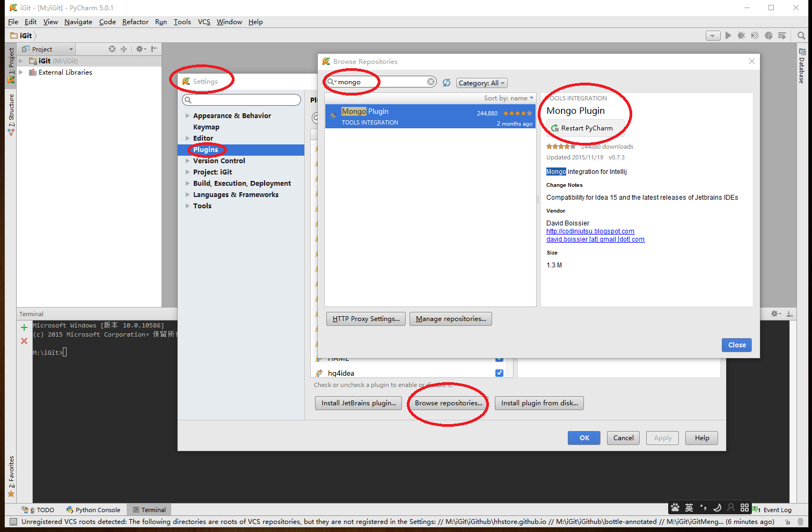Screen dimensions: 812x532
Task: Confirm Settings with OK button
Action: coord(584,438)
